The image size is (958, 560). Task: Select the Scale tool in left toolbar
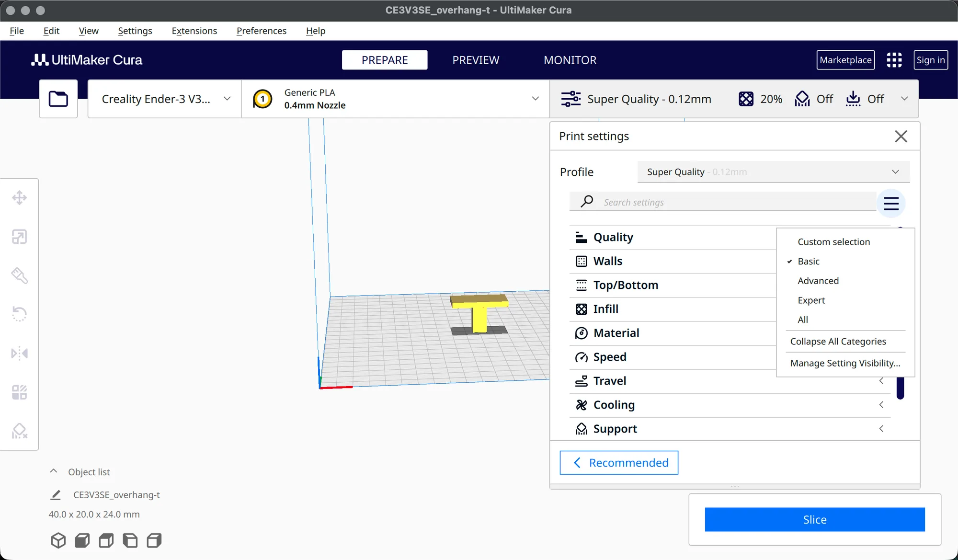19,237
